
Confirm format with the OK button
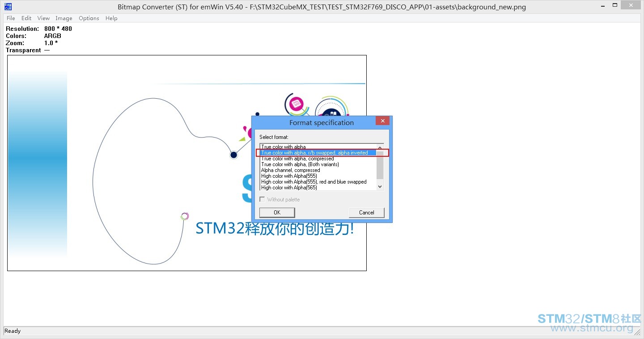[x=277, y=213]
